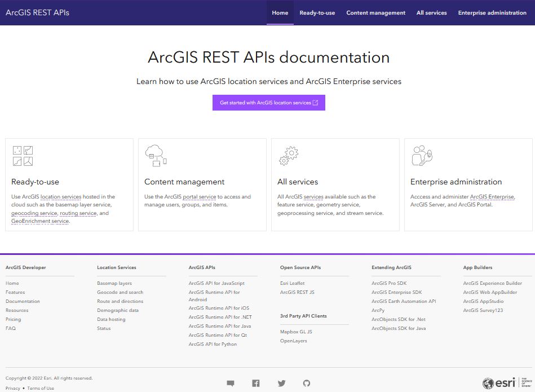The width and height of the screenshot is (535, 392).
Task: Click the Ready-to-use card icon
Action: [x=23, y=156]
